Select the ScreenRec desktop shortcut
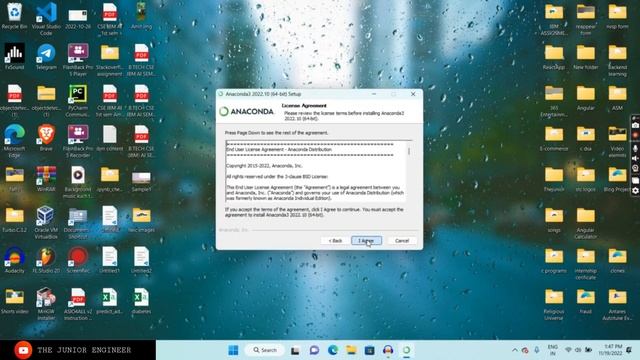640x360 pixels. click(x=78, y=260)
